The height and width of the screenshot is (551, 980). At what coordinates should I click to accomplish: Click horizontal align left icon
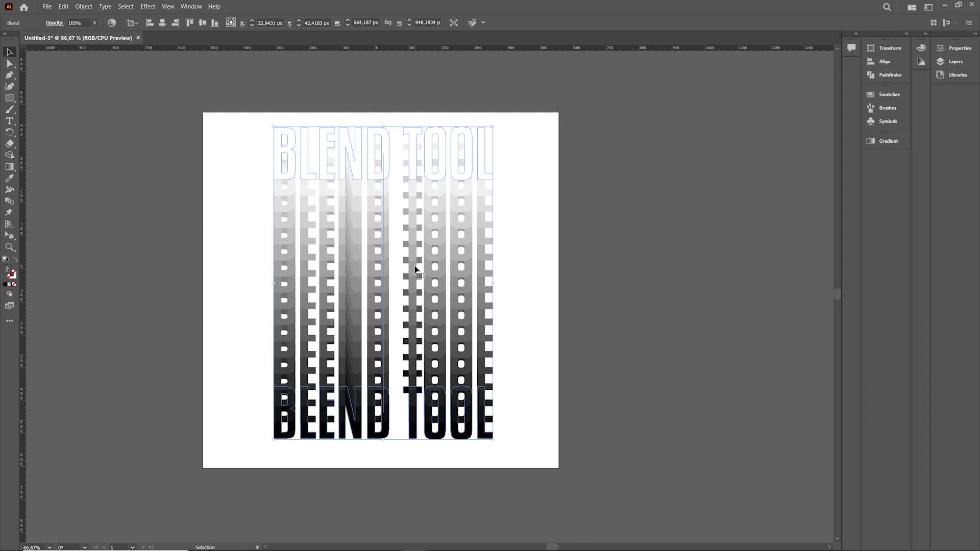pos(150,23)
